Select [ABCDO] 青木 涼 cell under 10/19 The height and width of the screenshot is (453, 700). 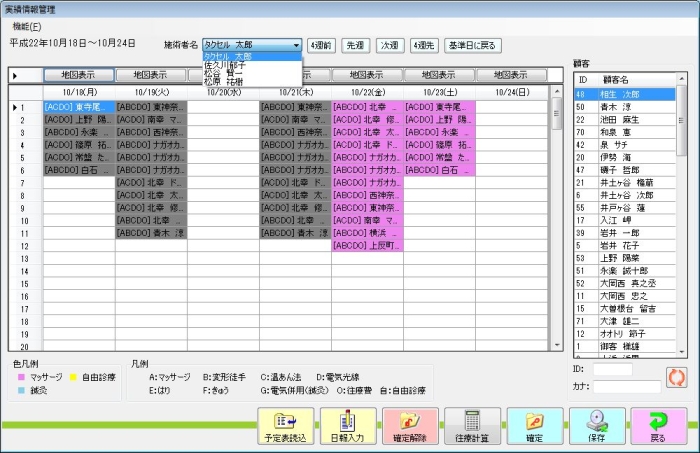coord(151,233)
